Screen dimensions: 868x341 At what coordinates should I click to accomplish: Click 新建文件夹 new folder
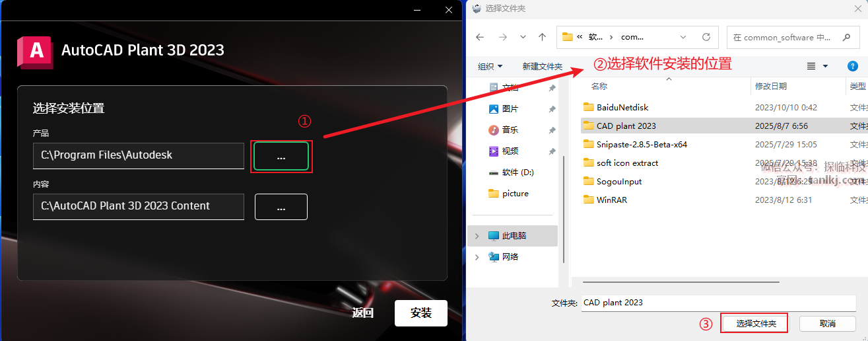click(x=542, y=66)
